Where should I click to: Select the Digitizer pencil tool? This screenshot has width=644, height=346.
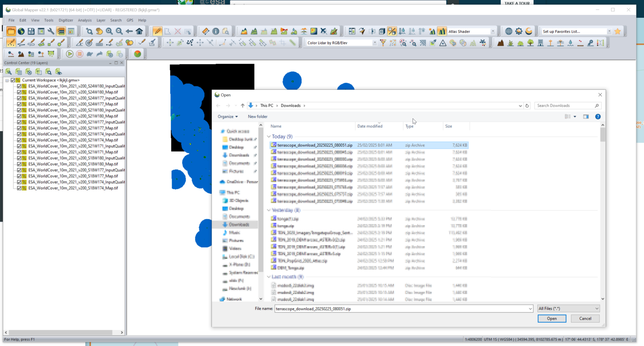(157, 31)
